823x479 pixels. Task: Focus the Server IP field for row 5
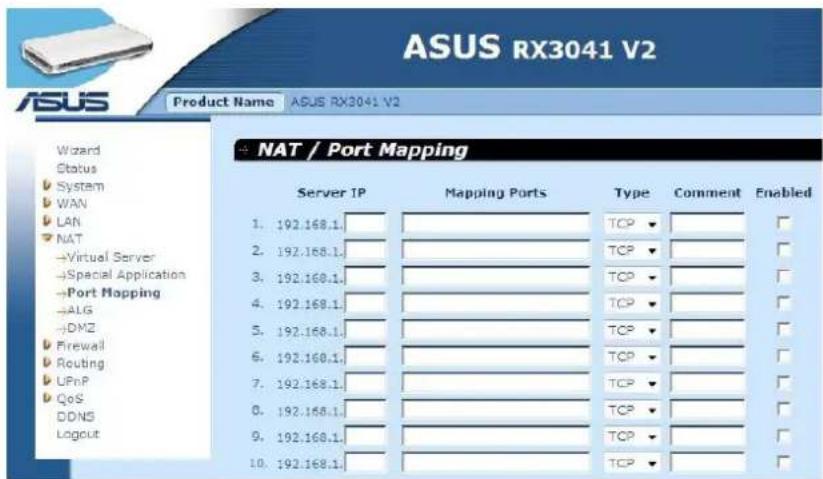click(x=365, y=331)
